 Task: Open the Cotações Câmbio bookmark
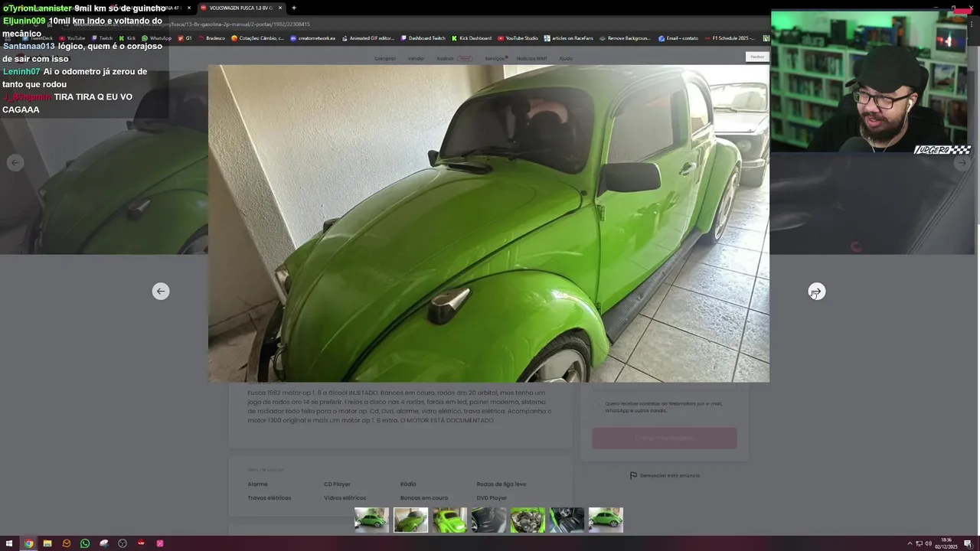pos(257,38)
